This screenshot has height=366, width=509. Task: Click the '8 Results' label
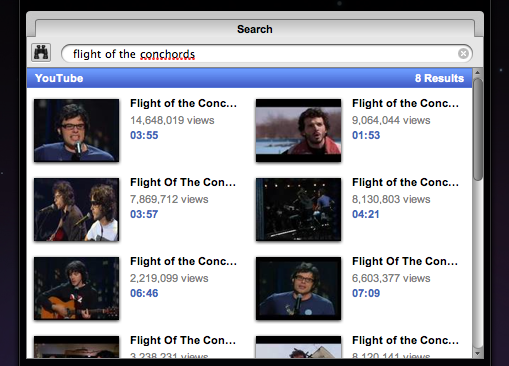pos(439,78)
